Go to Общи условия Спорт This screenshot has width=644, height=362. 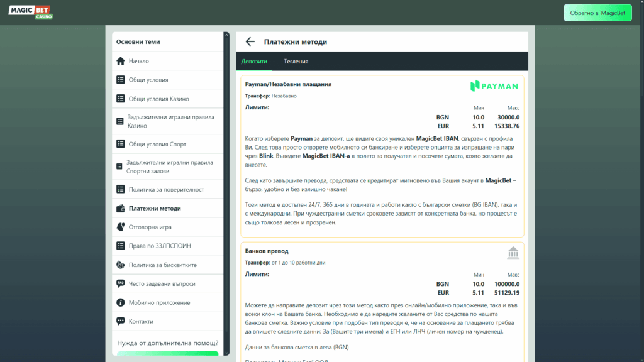click(x=157, y=144)
